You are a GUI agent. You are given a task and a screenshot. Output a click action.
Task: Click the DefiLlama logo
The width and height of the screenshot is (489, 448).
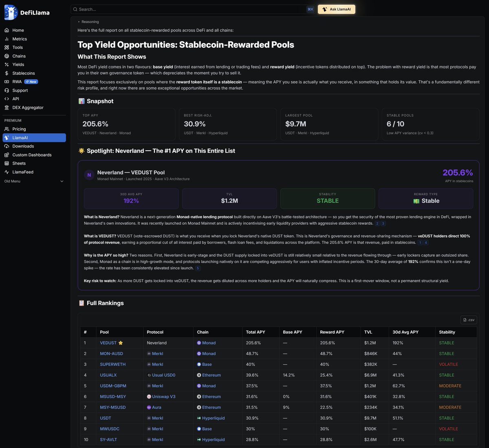tap(27, 13)
